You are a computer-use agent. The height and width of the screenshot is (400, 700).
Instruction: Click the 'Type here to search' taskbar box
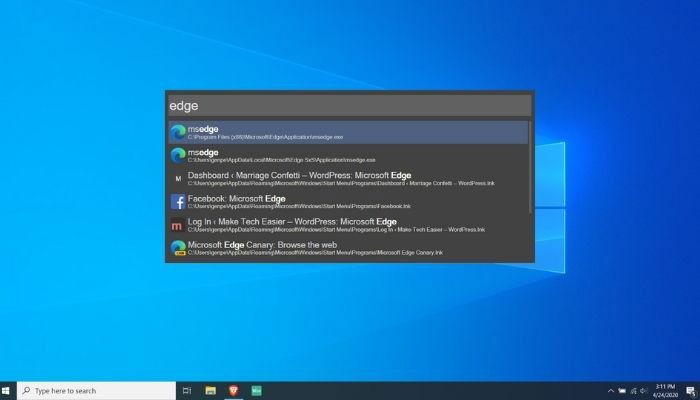[96, 391]
